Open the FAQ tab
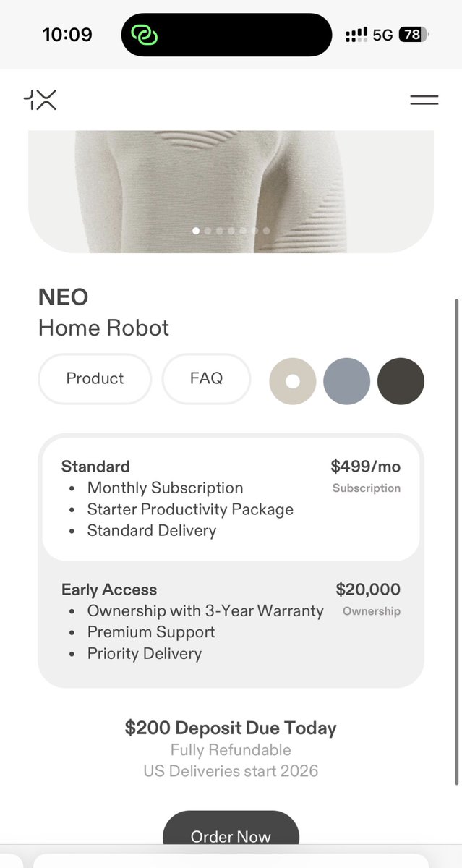The image size is (462, 868). (x=206, y=378)
